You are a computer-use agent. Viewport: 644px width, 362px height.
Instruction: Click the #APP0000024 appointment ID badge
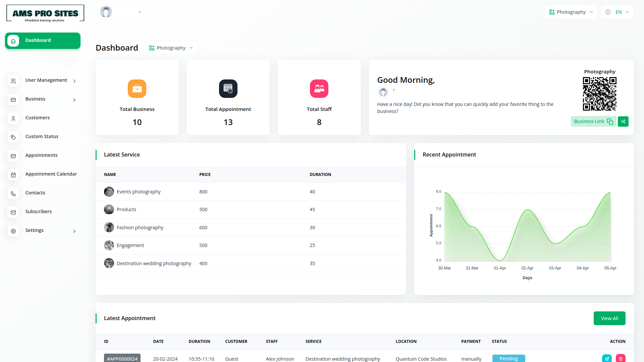point(122,358)
